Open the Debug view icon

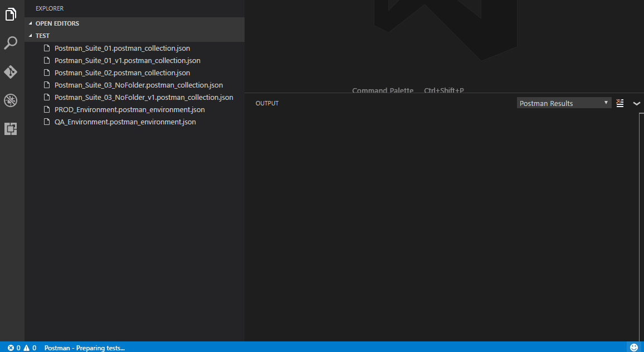11,100
